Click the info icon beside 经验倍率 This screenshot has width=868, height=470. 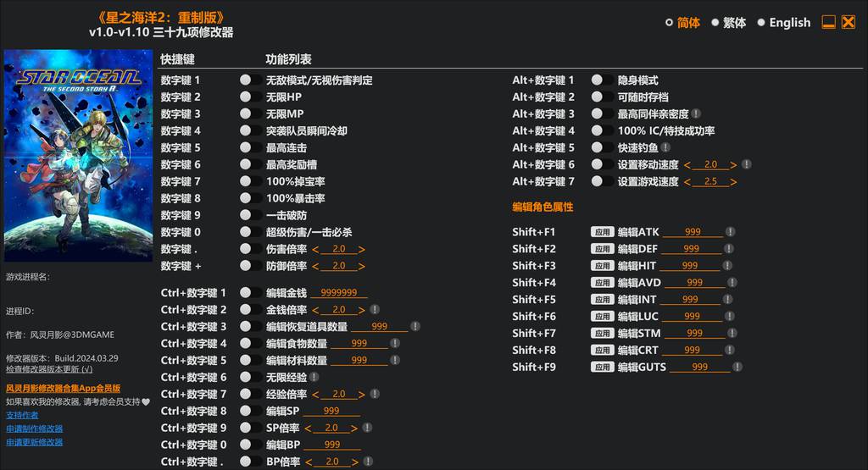click(x=375, y=395)
